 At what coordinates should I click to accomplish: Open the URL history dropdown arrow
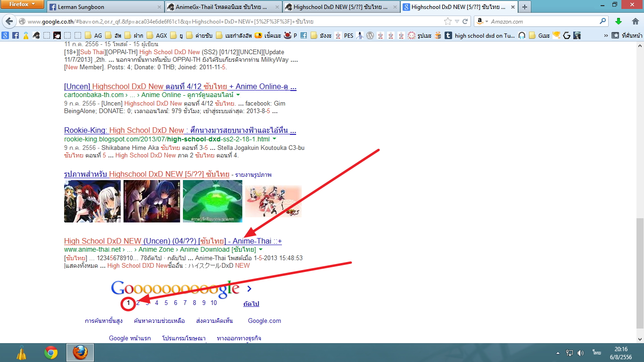tap(456, 22)
